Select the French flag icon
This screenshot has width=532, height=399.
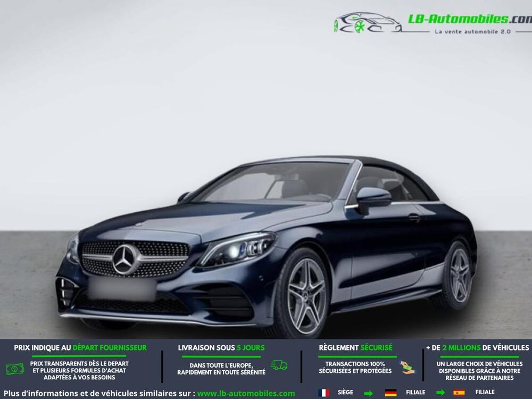(x=323, y=393)
